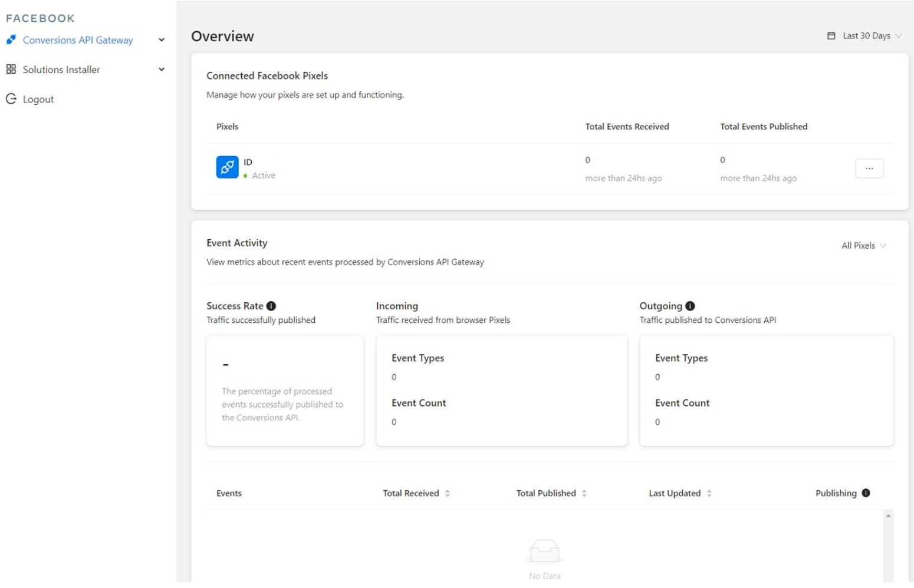Click the Total Events Published header
The height and width of the screenshot is (588, 914).
764,127
